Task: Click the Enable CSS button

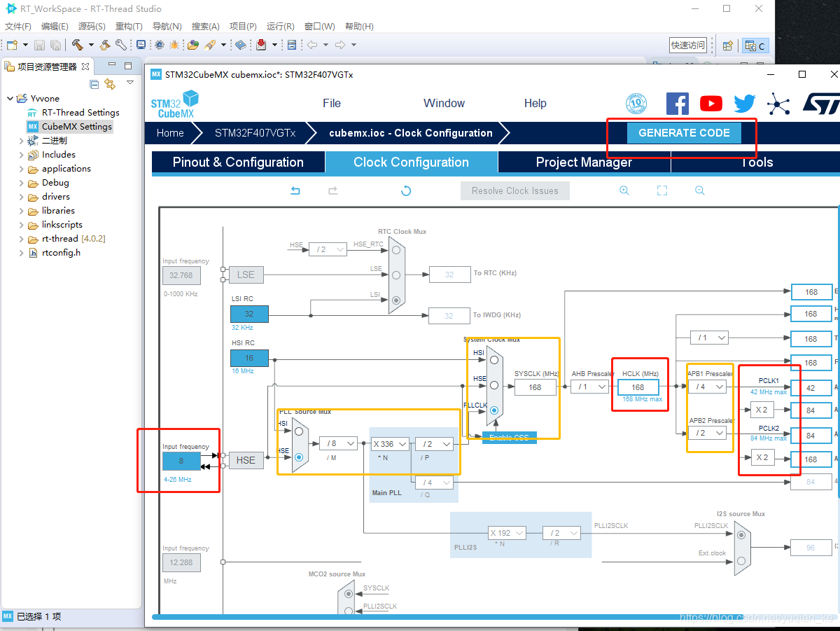Action: [x=509, y=438]
